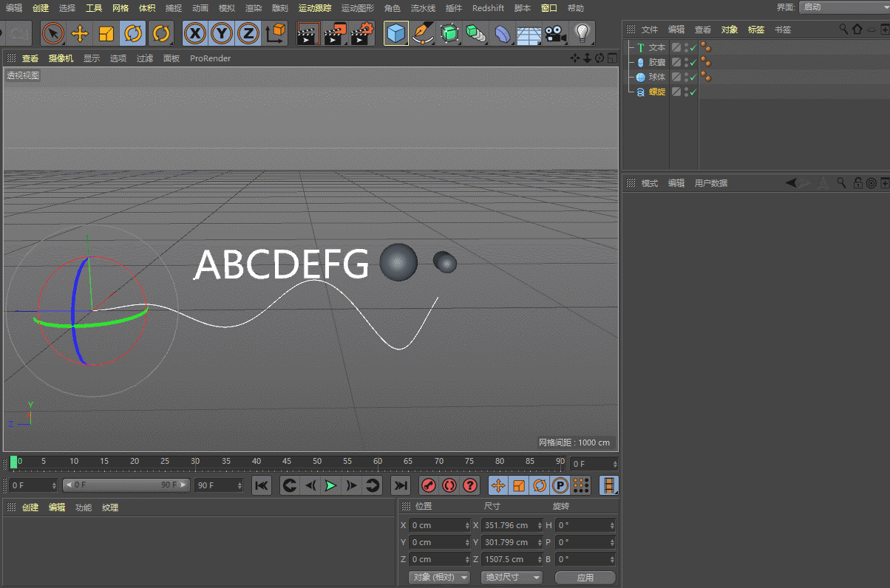Switch to the ProRender viewport tab
The width and height of the screenshot is (890, 588).
point(210,58)
